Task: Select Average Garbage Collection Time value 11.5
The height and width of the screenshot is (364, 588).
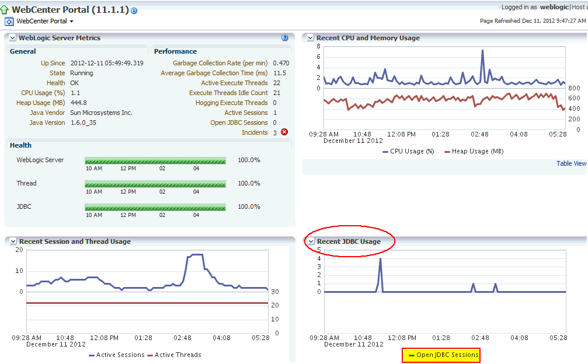Action: pyautogui.click(x=280, y=73)
